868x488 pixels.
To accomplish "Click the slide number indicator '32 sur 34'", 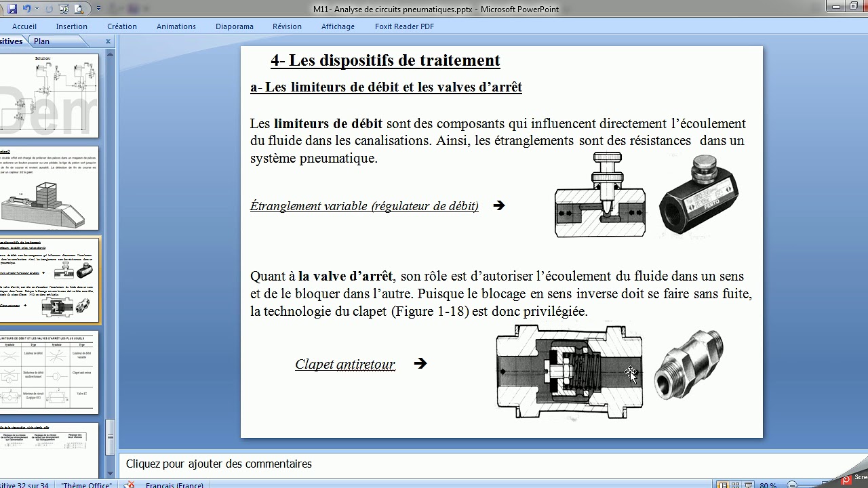I will point(26,485).
